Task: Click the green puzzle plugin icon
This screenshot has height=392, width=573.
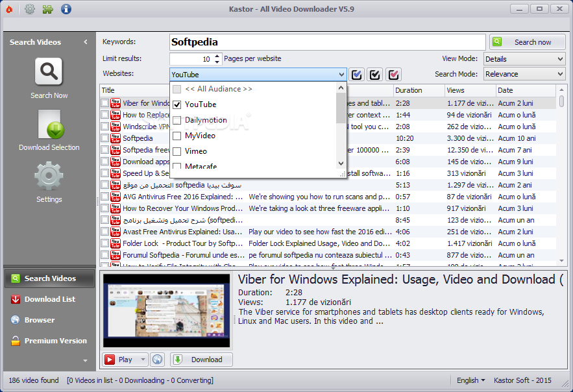Action: click(48, 9)
